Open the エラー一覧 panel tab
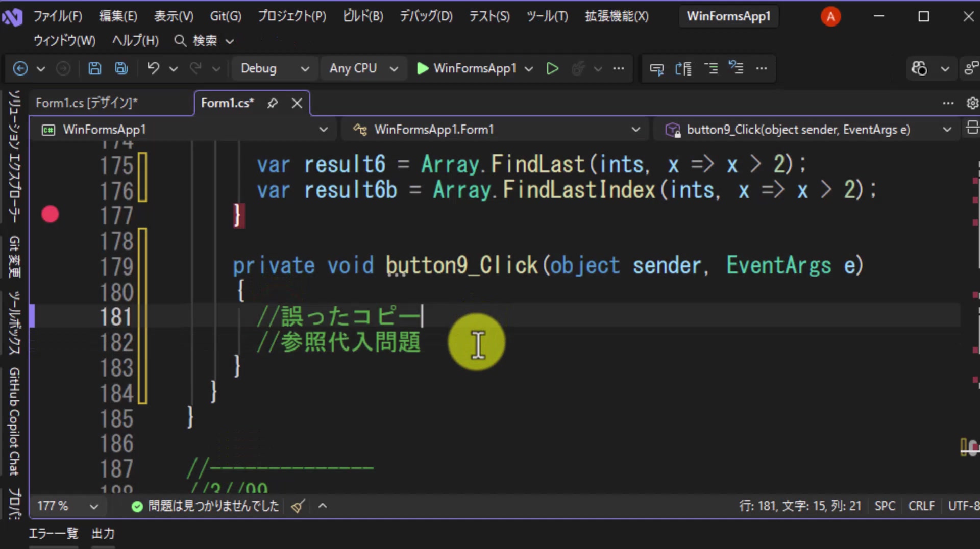This screenshot has height=549, width=980. [53, 534]
